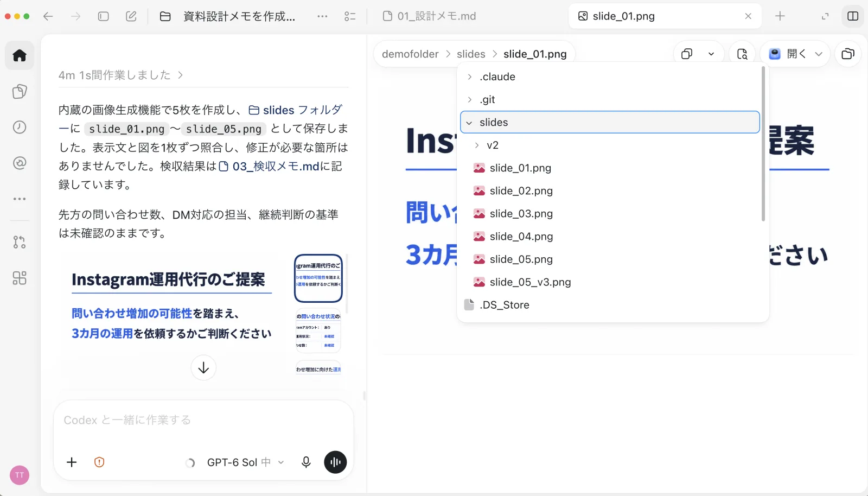
Task: Click slide_01.png inline code chip
Action: click(x=126, y=129)
